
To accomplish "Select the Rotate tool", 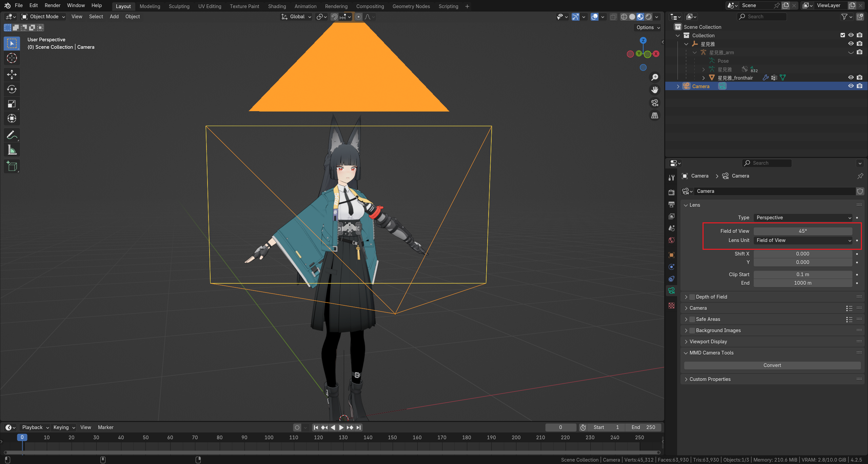I will (x=12, y=89).
